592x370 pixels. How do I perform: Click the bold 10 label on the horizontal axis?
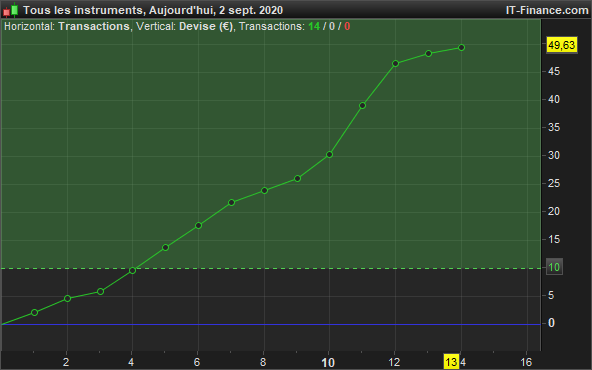[328, 363]
